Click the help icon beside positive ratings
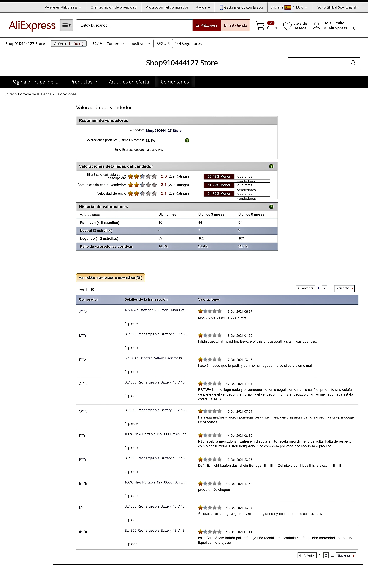 (x=187, y=140)
